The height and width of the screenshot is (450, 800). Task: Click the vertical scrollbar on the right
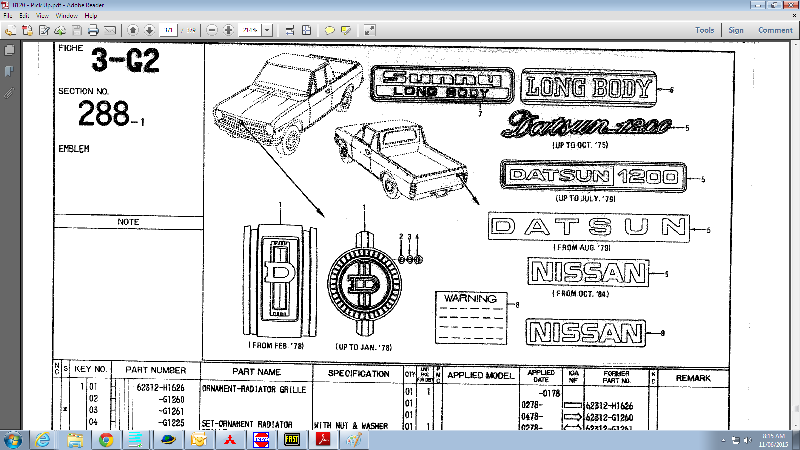796,235
